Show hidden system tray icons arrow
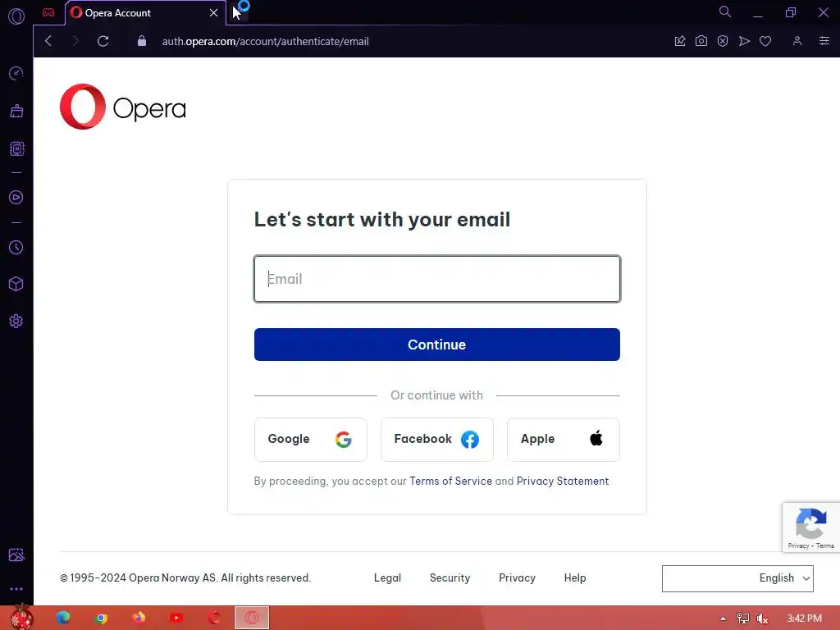840x630 pixels. [723, 619]
